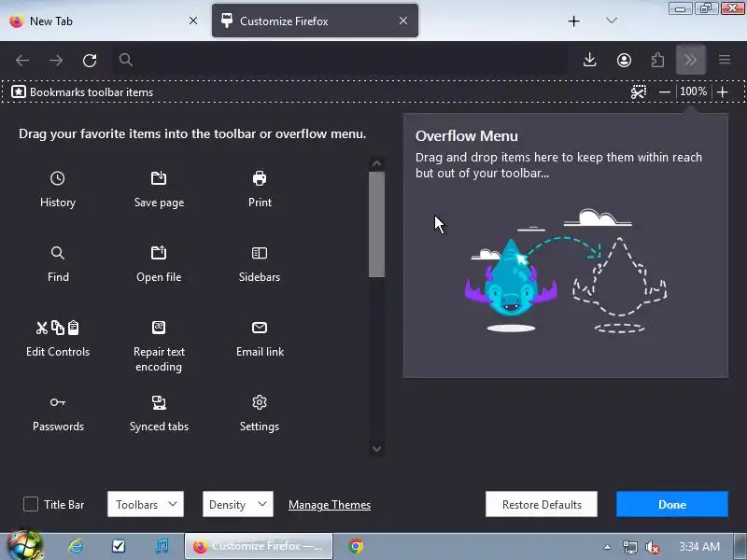Toggle the Title Bar checkbox
Viewport: 747px width, 560px height.
click(x=31, y=504)
